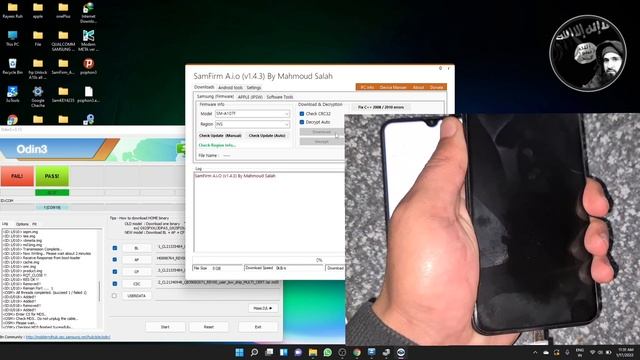
Task: Switch to Options tab in Odin3
Action: [22, 224]
